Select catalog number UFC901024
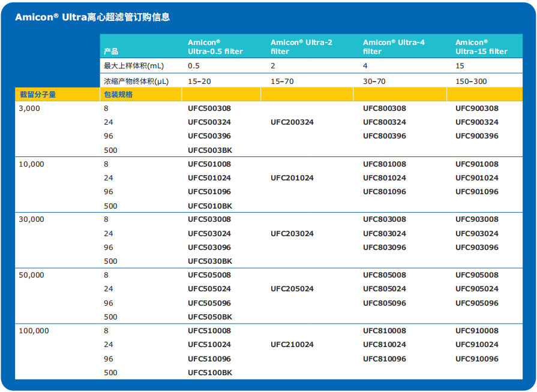This screenshot has height=392, width=537. point(477,178)
